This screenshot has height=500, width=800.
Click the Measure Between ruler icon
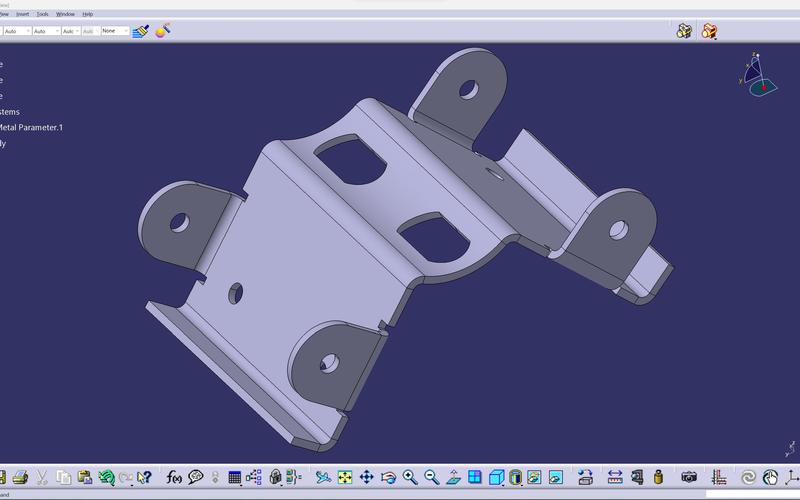point(615,478)
